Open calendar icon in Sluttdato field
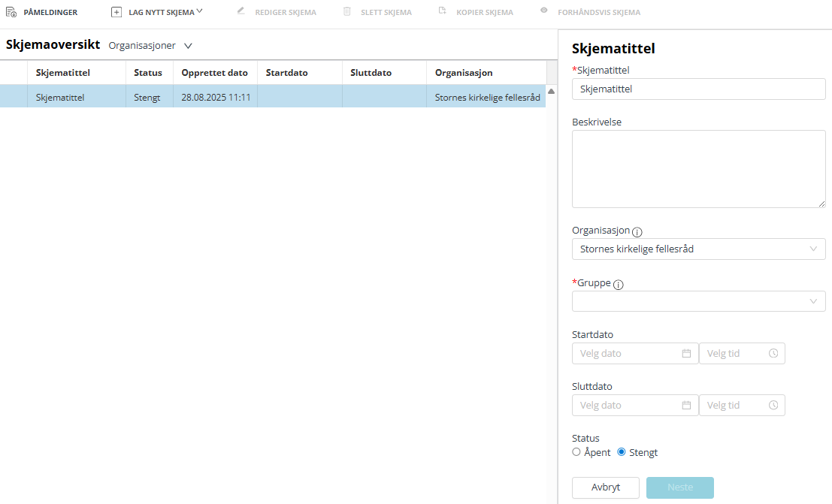832x504 pixels. click(686, 405)
